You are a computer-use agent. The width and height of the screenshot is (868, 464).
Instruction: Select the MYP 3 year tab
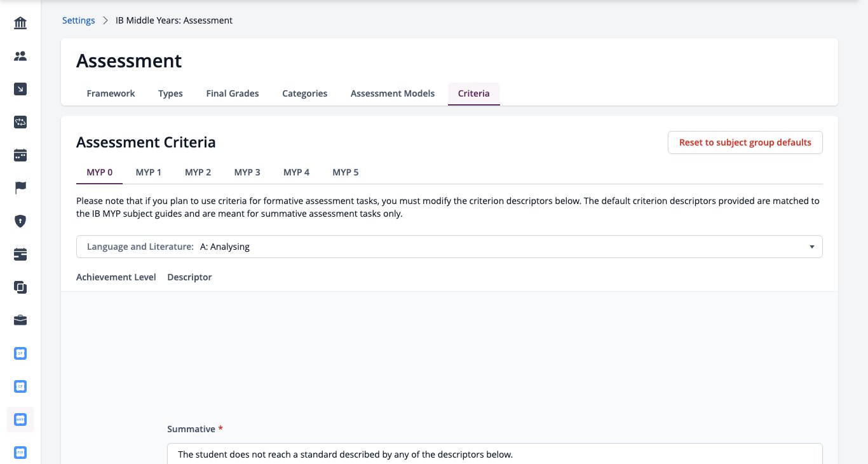(x=247, y=172)
